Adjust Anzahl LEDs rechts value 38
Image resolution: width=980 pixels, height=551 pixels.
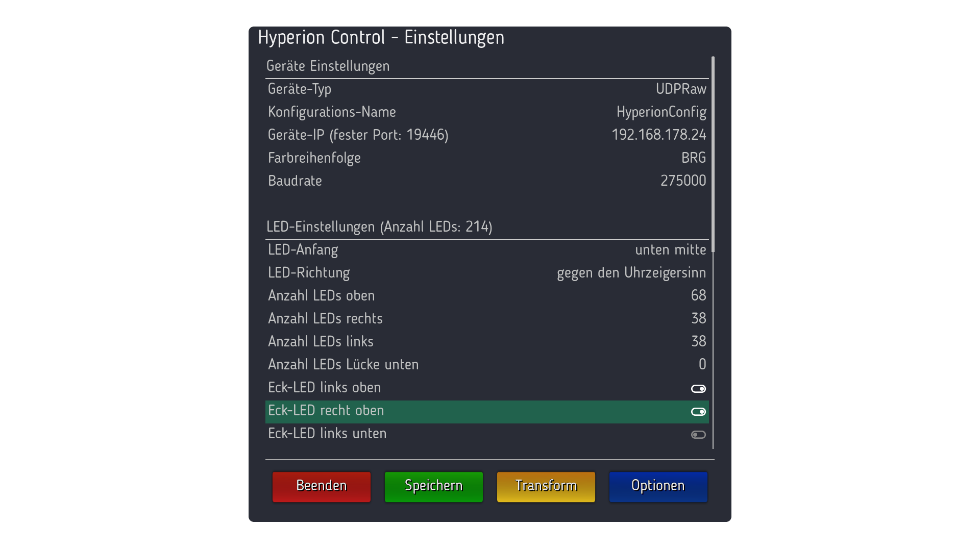699,318
